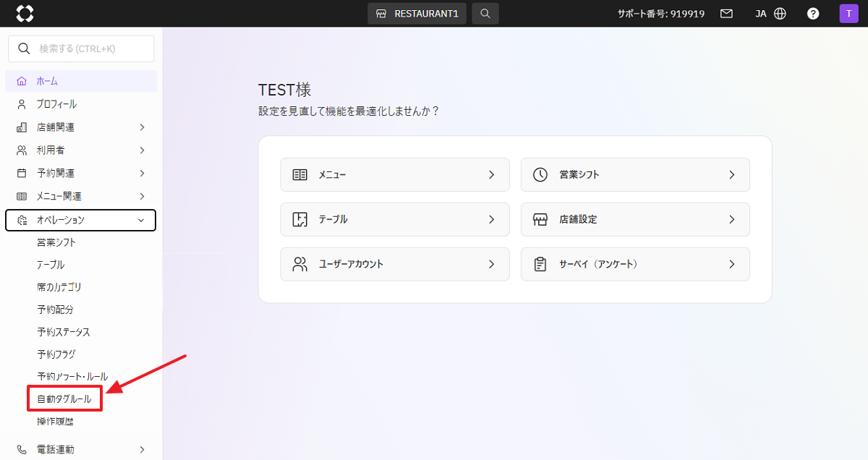
Task: Click the arrow on the メニュー card
Action: click(x=491, y=174)
